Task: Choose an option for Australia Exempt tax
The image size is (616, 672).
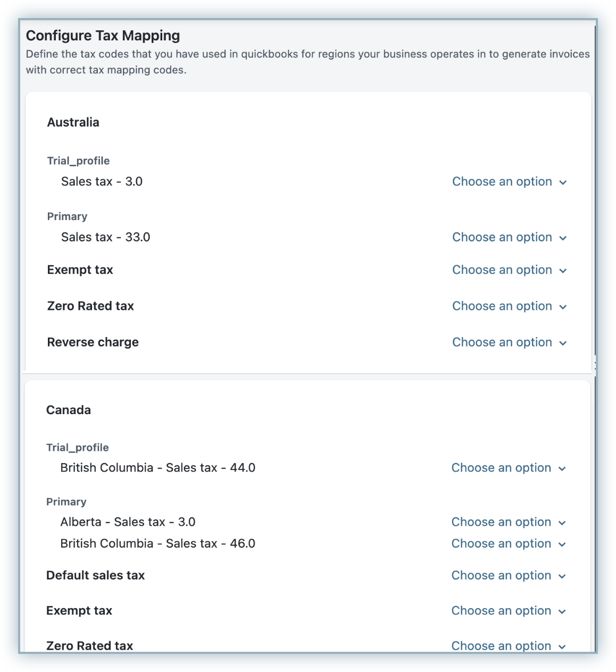Action: [509, 270]
